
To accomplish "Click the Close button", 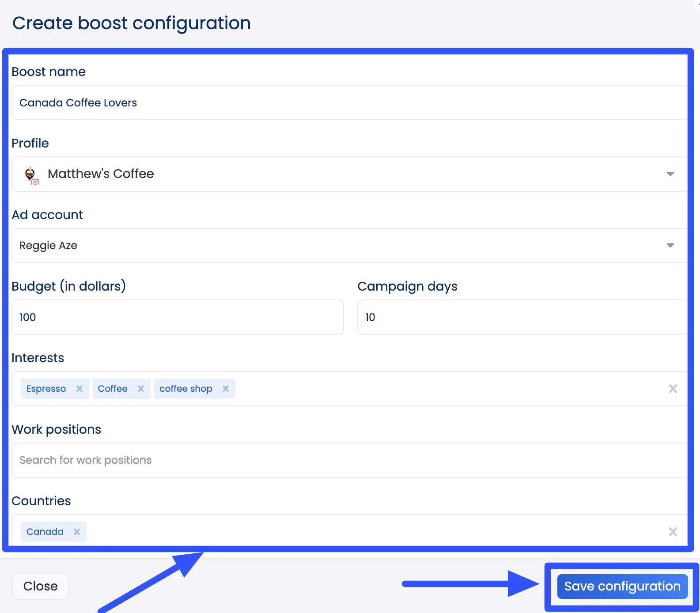I will pyautogui.click(x=40, y=586).
